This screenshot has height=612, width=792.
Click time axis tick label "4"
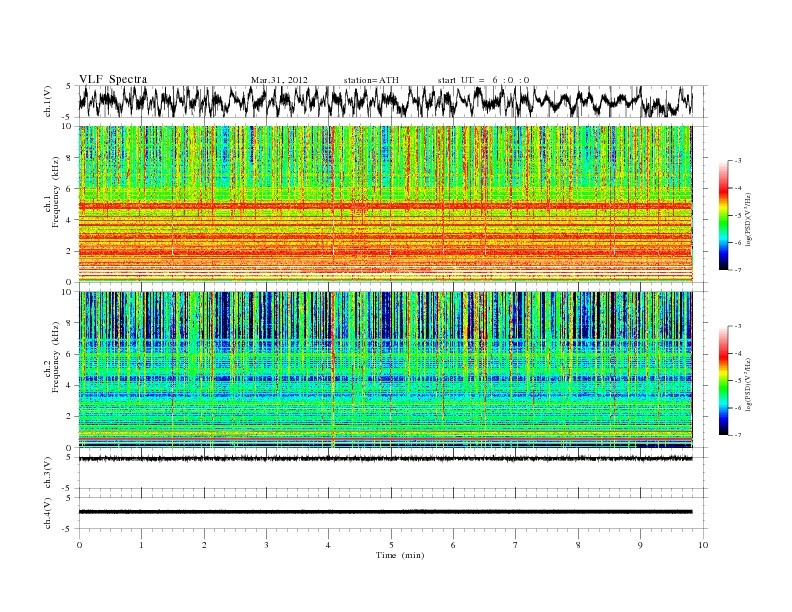pos(329,545)
